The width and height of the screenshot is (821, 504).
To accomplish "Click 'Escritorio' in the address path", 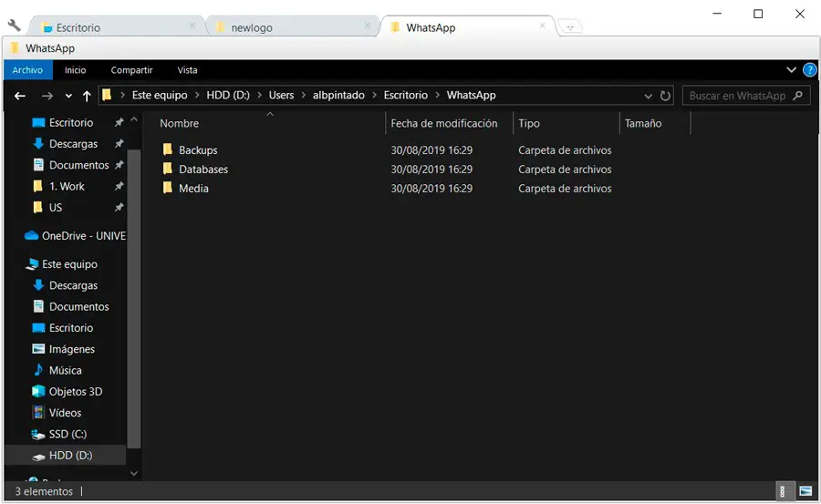I will click(x=406, y=96).
